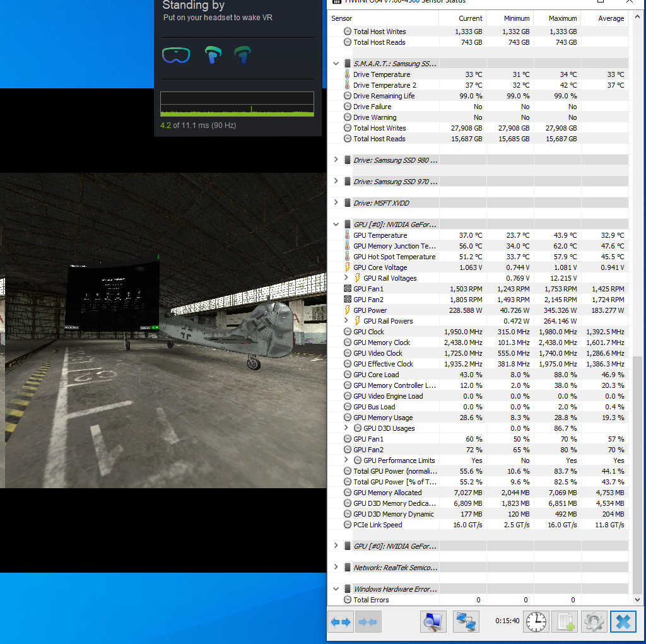Click the sensor list scroll-up arrow

click(637, 17)
